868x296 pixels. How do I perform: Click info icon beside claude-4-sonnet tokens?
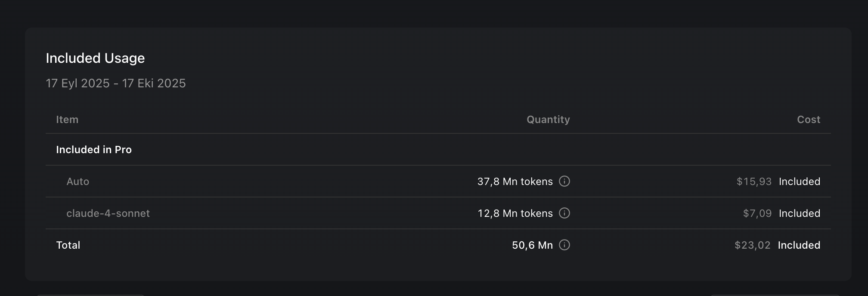[564, 213]
